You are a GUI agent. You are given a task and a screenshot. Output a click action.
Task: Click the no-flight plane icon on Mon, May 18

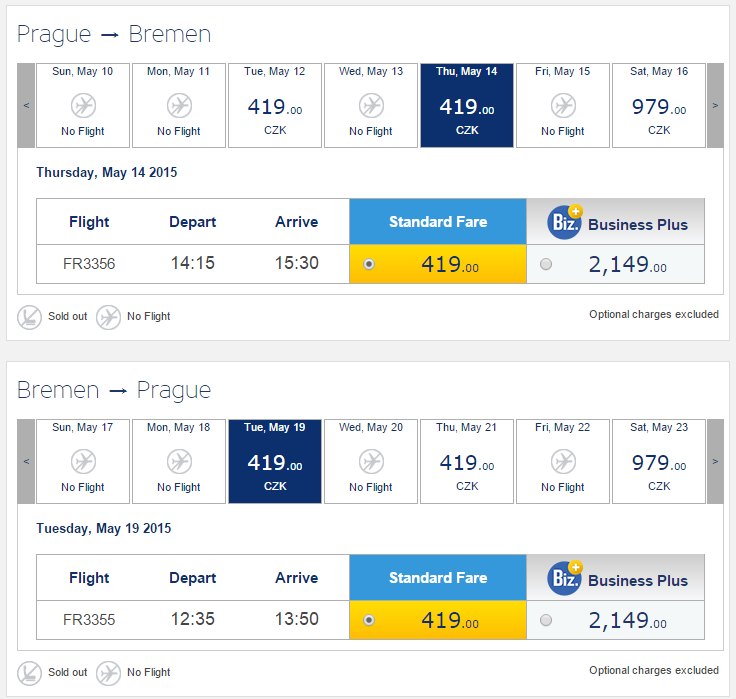179,461
